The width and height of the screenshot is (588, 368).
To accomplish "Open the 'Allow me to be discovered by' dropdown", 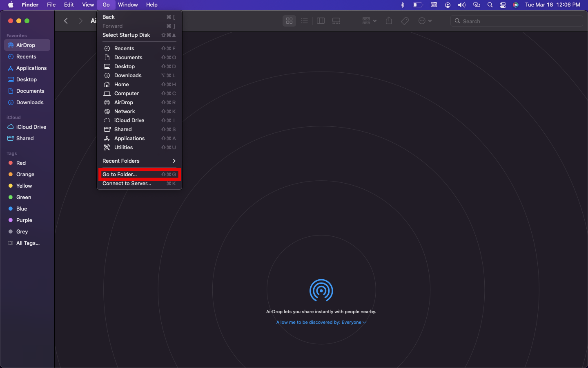I will 321,322.
